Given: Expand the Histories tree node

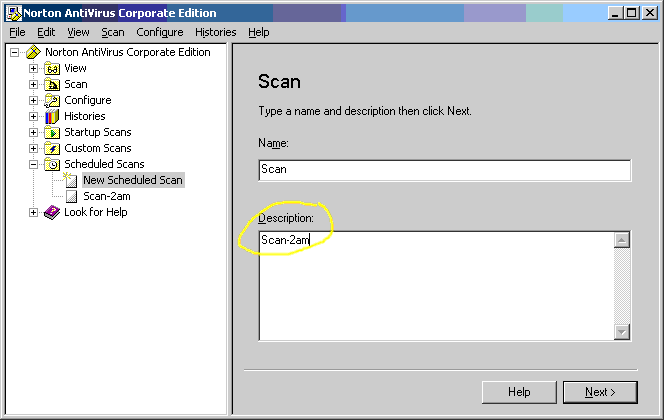Looking at the screenshot, I should coord(33,116).
